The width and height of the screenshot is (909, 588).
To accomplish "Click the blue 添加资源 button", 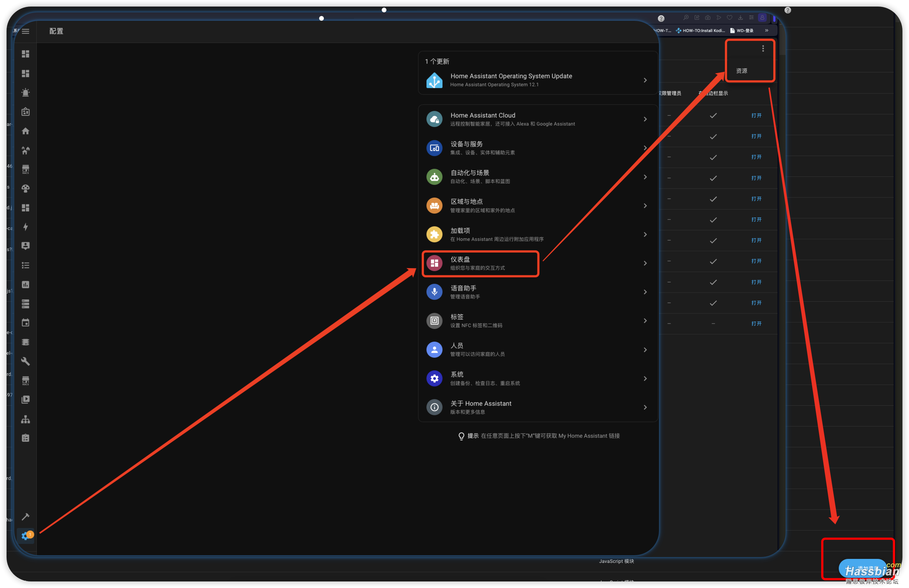I will pos(863,568).
